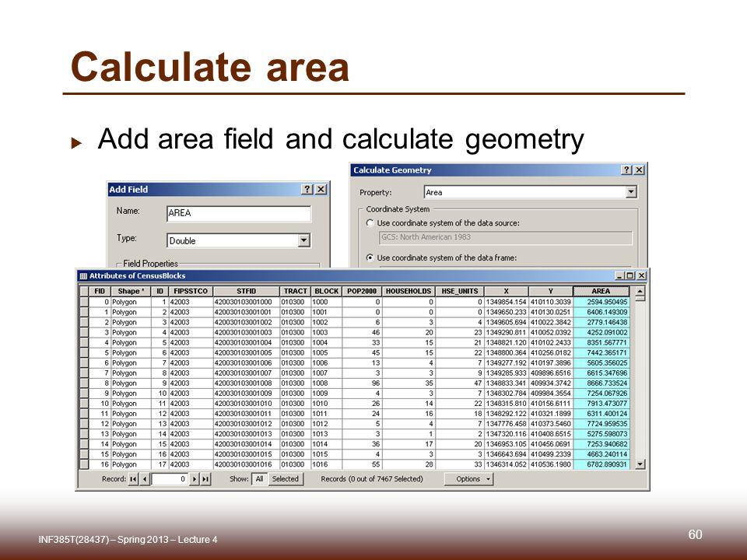Select the AREA column header

coord(601,291)
